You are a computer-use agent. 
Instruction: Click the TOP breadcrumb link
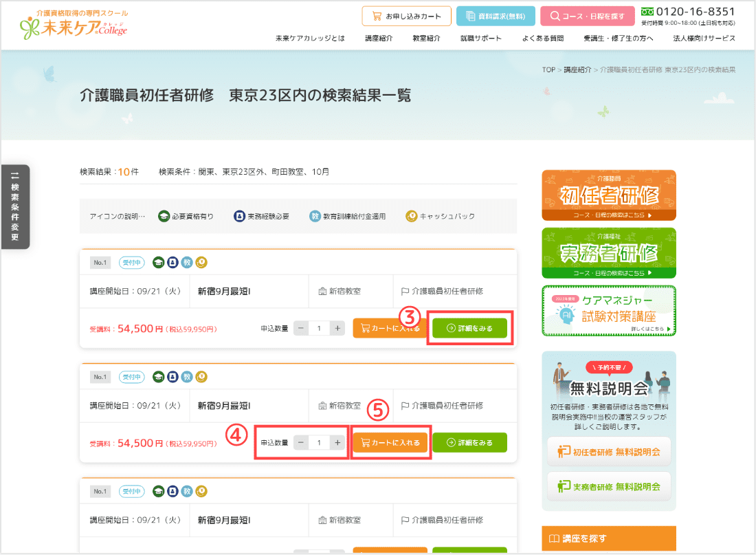pyautogui.click(x=548, y=69)
